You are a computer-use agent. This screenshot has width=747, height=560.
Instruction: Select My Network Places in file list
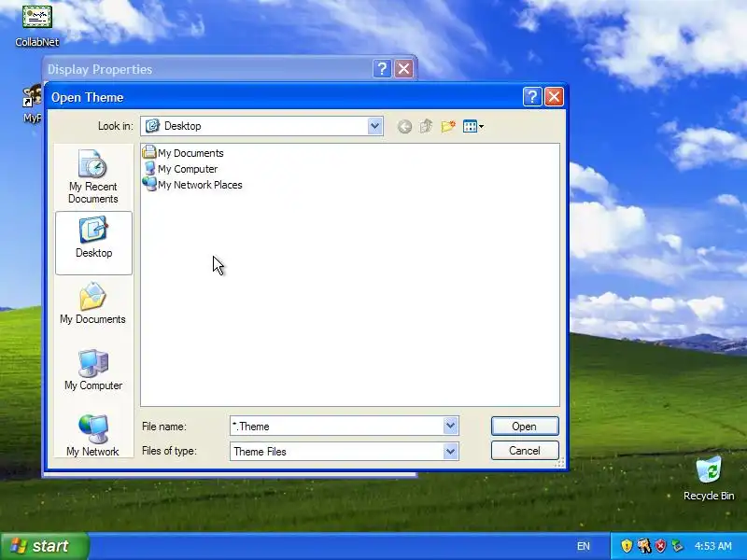(x=192, y=185)
